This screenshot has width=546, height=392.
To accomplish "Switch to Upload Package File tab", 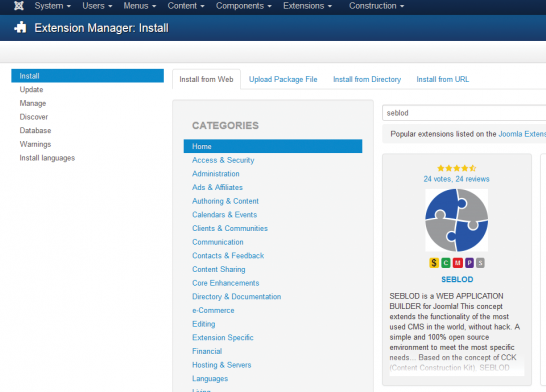I will pos(283,79).
